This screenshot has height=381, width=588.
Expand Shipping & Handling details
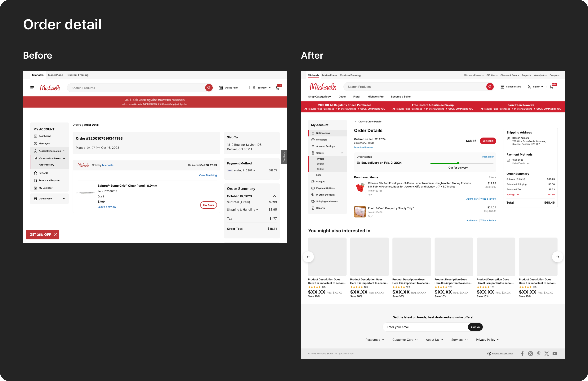click(x=257, y=209)
